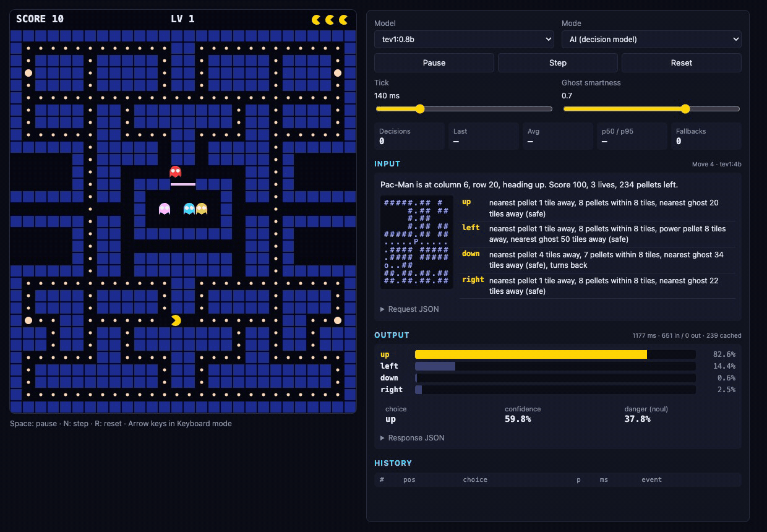Click the 'pos' history column header

pyautogui.click(x=409, y=480)
